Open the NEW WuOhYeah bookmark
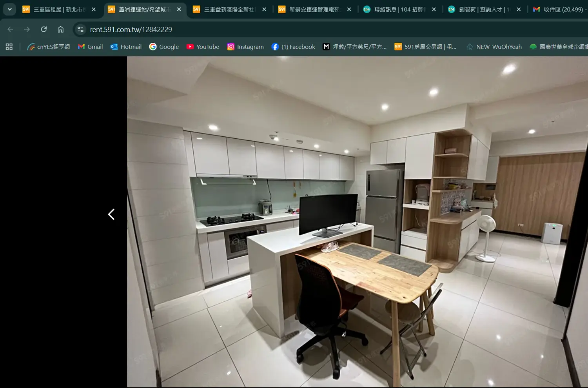Image resolution: width=588 pixels, height=388 pixels. (x=494, y=47)
